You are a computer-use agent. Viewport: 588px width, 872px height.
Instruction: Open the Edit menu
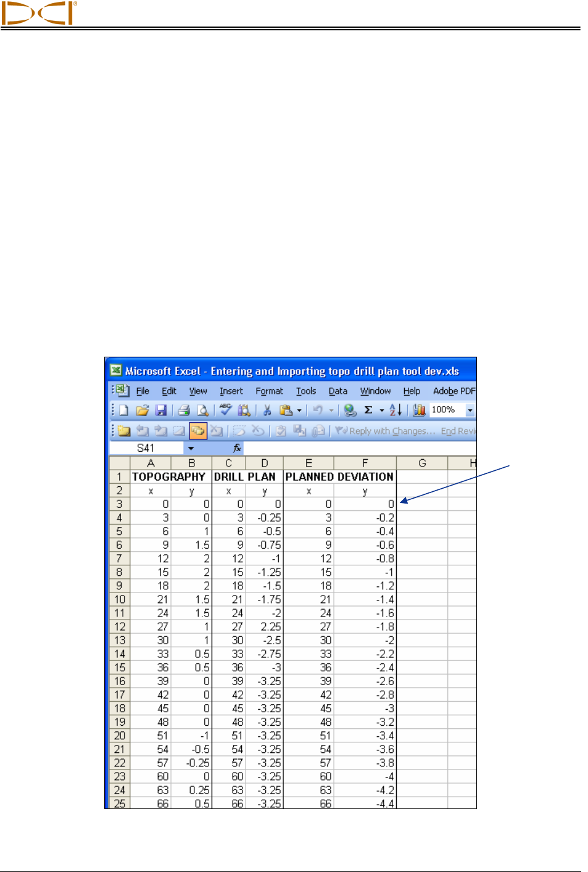click(x=169, y=391)
